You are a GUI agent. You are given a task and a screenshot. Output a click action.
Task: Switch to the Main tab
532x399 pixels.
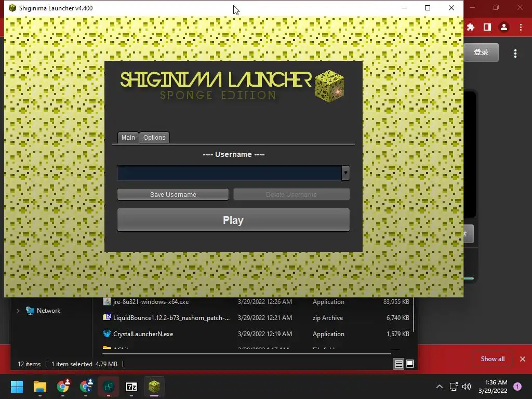pyautogui.click(x=128, y=137)
